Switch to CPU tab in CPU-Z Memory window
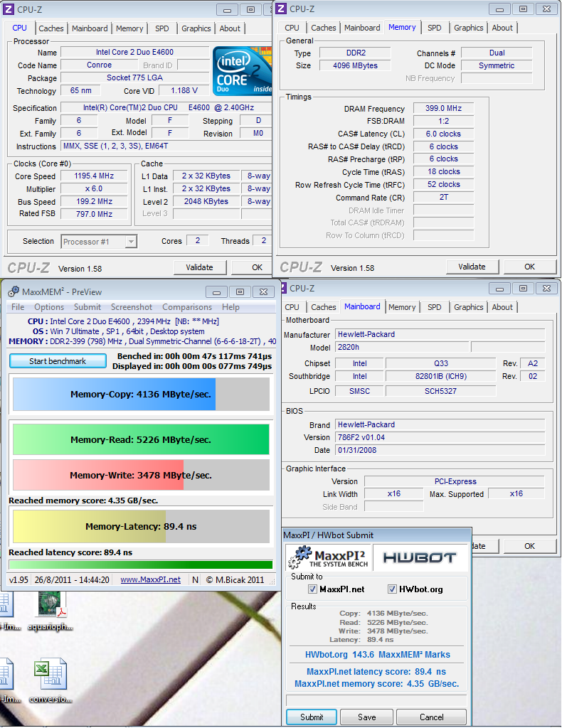Viewport: 562px width, 728px height. (x=292, y=28)
